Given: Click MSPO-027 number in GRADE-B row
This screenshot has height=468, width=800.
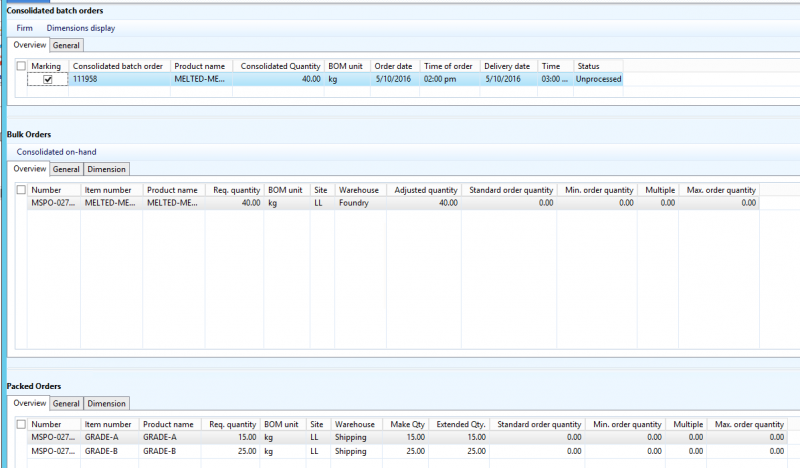Looking at the screenshot, I should coord(54,451).
